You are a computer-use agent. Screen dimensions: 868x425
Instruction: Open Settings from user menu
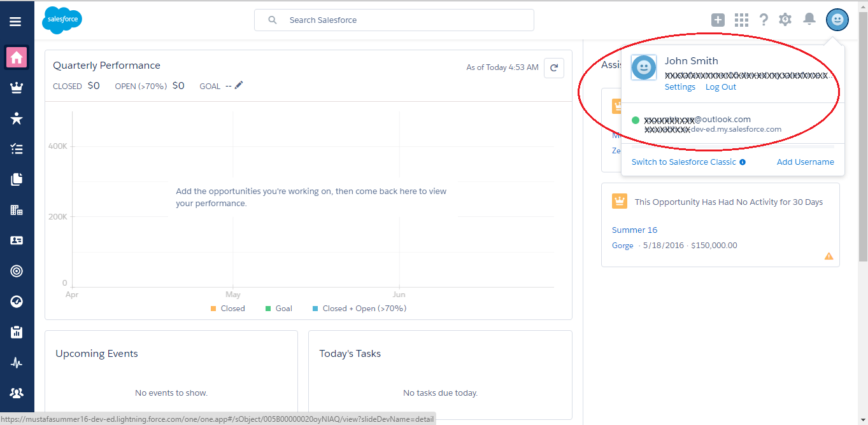pos(680,87)
